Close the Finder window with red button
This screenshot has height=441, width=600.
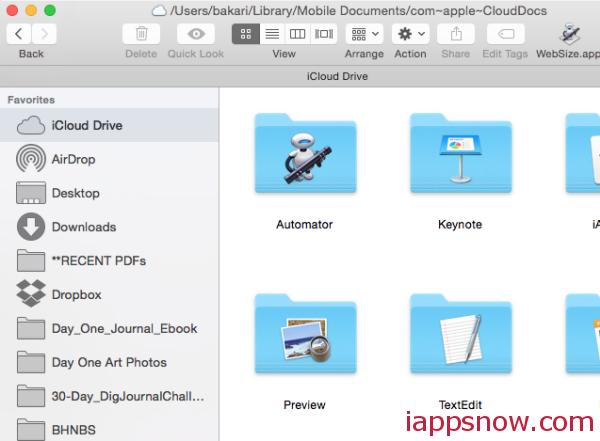pos(12,10)
